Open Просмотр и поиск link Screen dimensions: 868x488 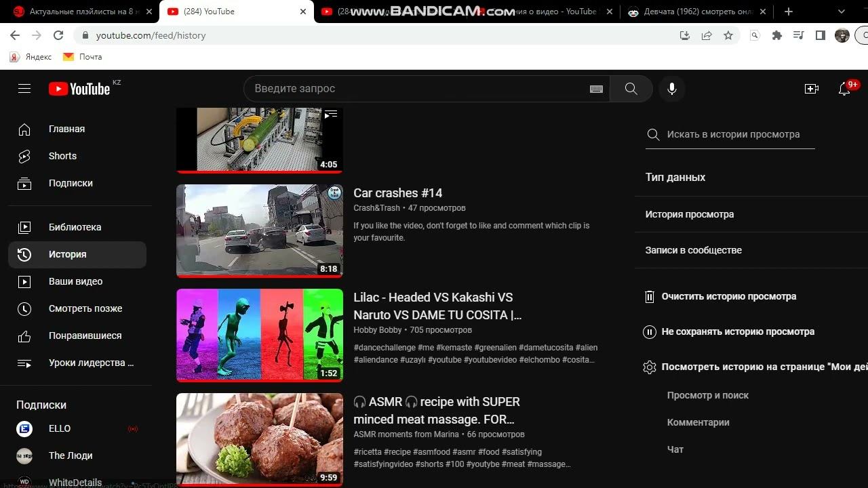pyautogui.click(x=708, y=395)
